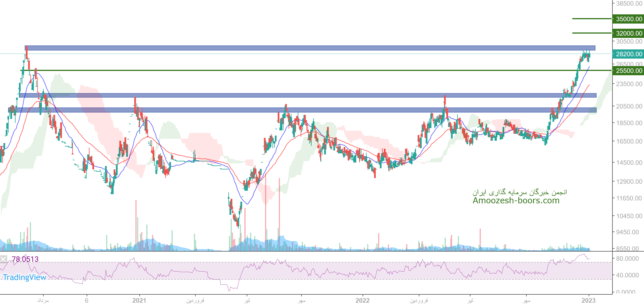Select the middle blue zone rectangle

(x=308, y=95)
